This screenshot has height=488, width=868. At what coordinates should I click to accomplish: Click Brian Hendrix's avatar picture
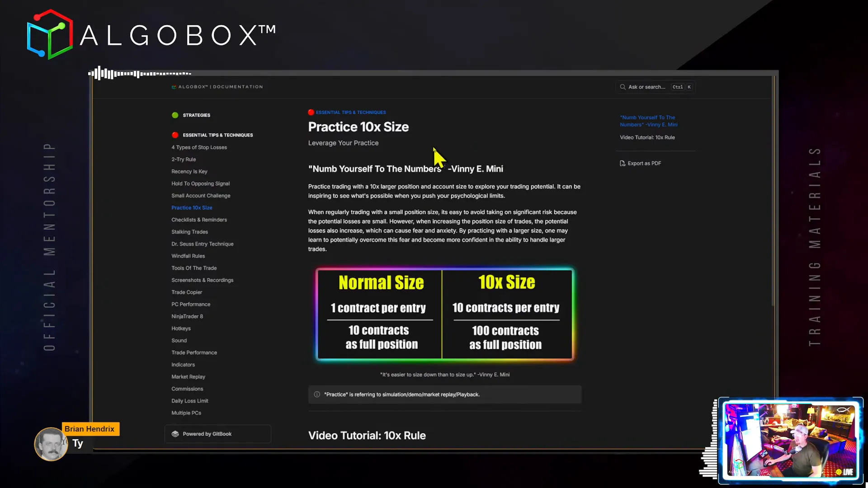[x=51, y=444]
